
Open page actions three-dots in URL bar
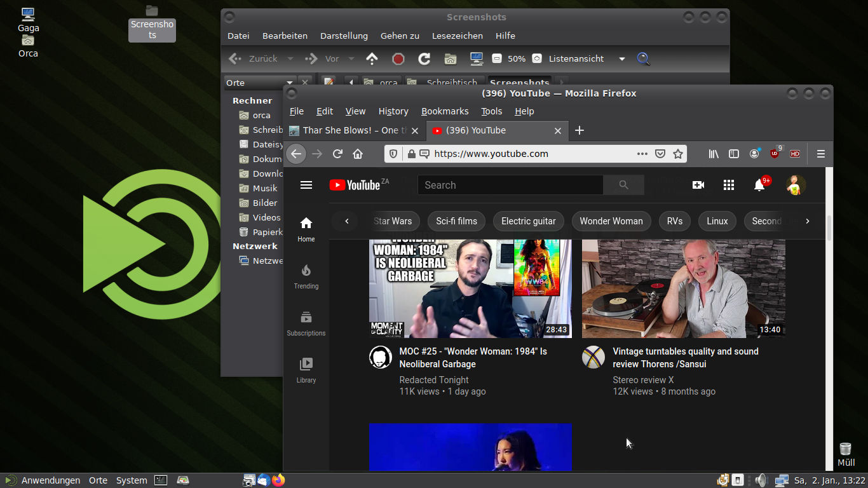(642, 154)
